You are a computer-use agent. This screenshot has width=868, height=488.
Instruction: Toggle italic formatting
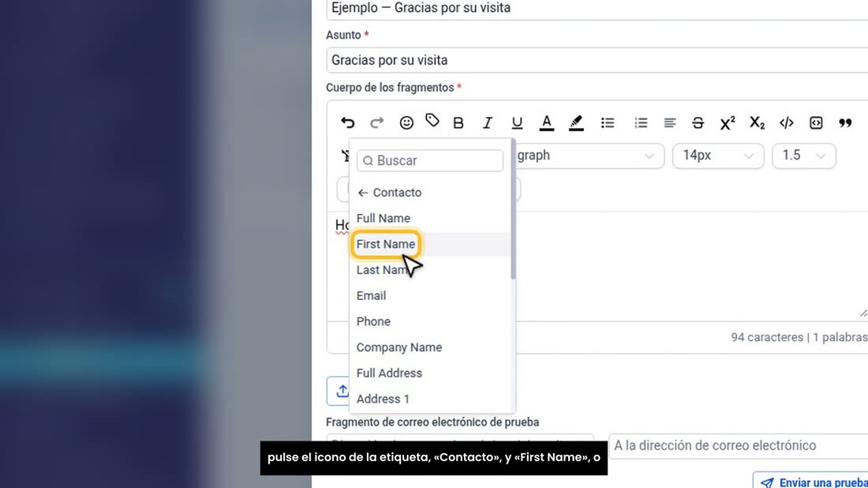pyautogui.click(x=488, y=123)
